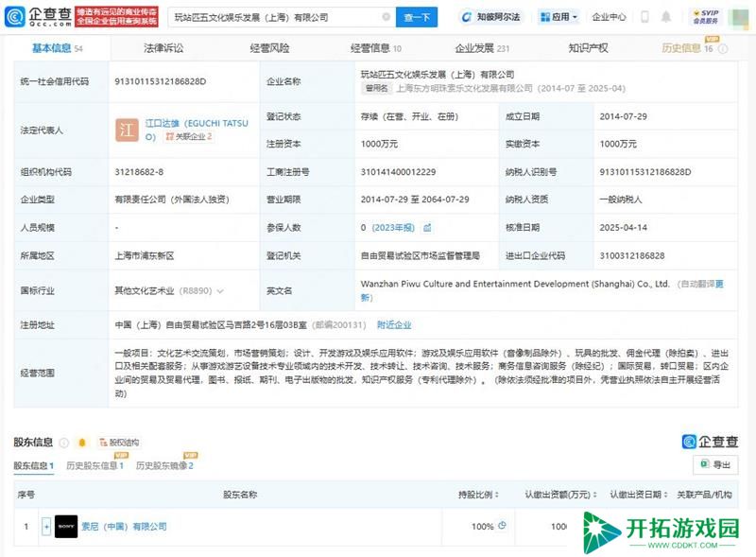
Task: Click the 组织机构代码 value 31218682-8
Action: coord(139,172)
